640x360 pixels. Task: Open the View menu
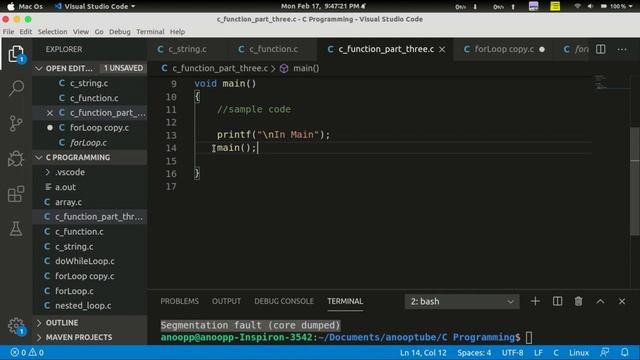81,31
